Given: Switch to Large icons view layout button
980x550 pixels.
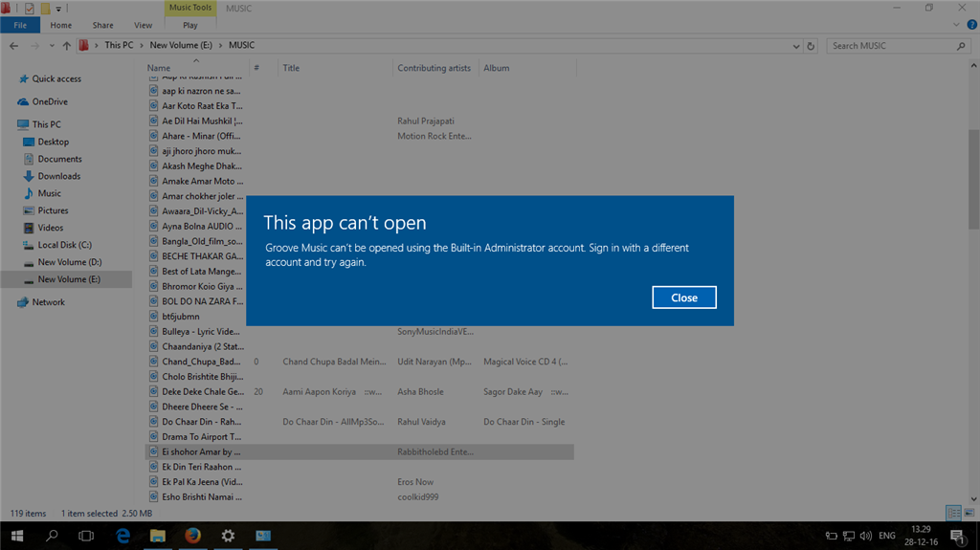Looking at the screenshot, I should 969,513.
